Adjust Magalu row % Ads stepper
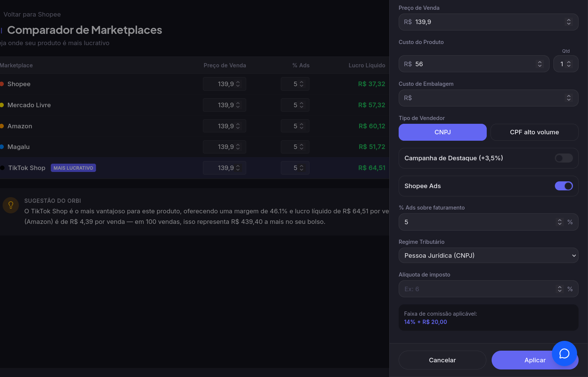This screenshot has height=377, width=588. pyautogui.click(x=302, y=147)
